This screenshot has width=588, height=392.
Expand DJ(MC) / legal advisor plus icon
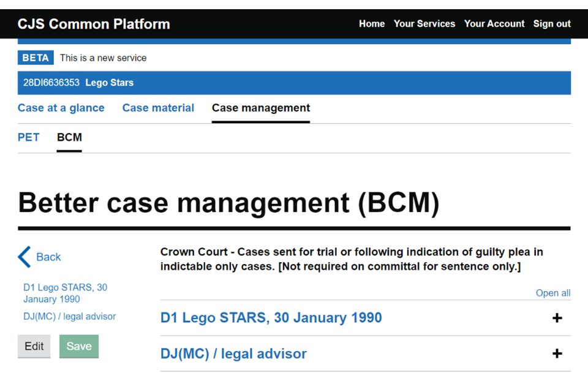click(557, 353)
